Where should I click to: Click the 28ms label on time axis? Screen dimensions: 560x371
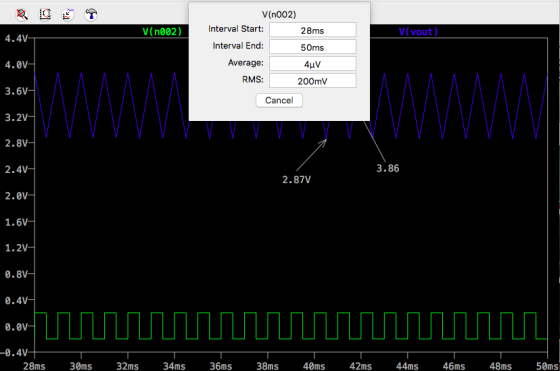coord(34,366)
